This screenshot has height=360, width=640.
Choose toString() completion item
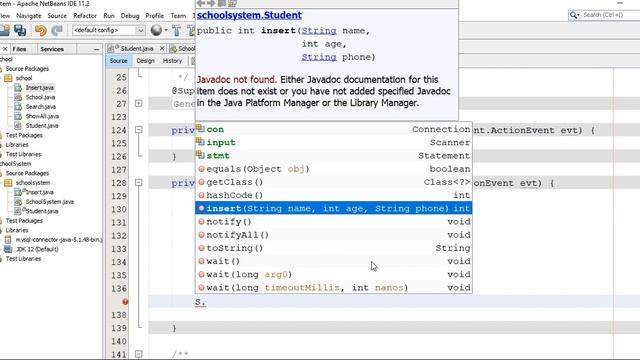tap(333, 248)
